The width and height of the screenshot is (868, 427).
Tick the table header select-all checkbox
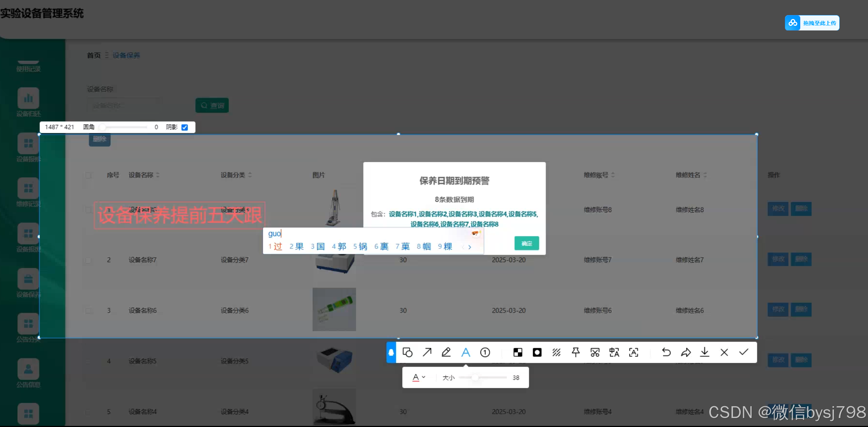click(x=88, y=175)
